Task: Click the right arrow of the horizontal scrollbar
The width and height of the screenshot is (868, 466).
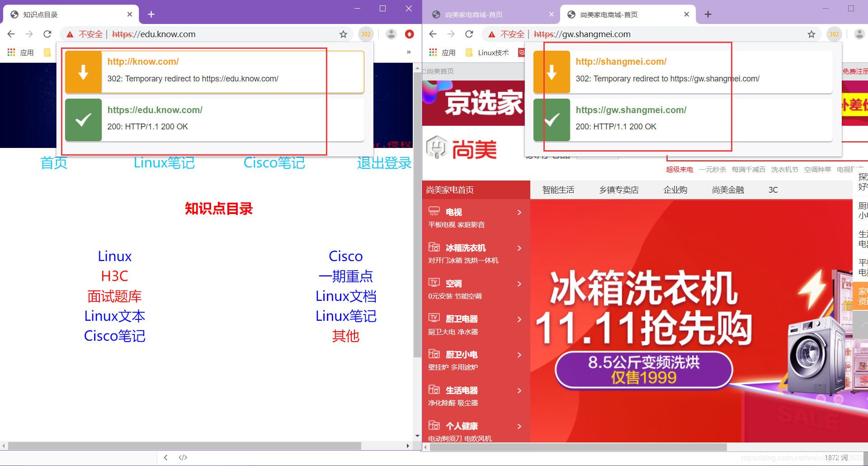Action: [408, 446]
